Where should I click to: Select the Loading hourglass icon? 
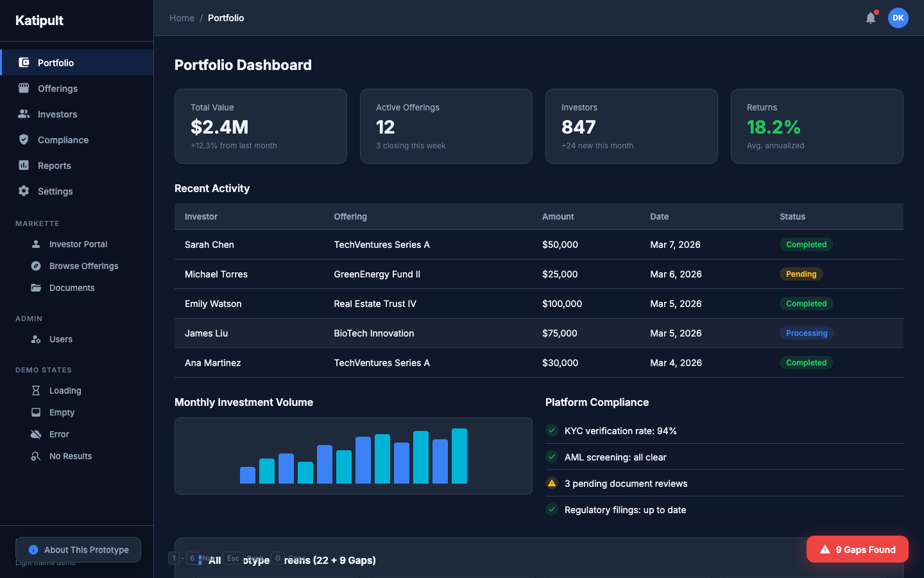pos(37,390)
